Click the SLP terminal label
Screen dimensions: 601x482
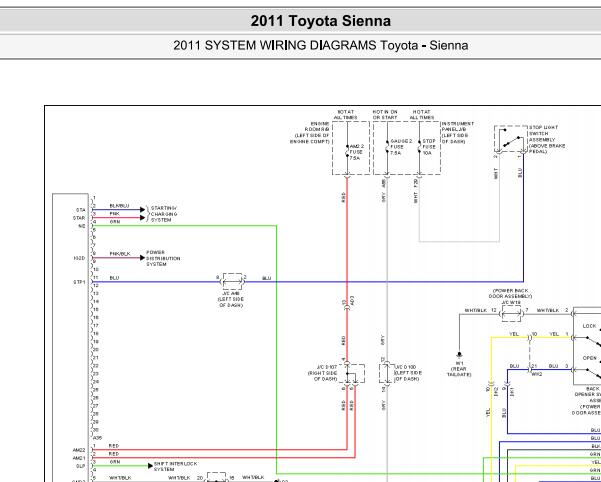coord(80,466)
